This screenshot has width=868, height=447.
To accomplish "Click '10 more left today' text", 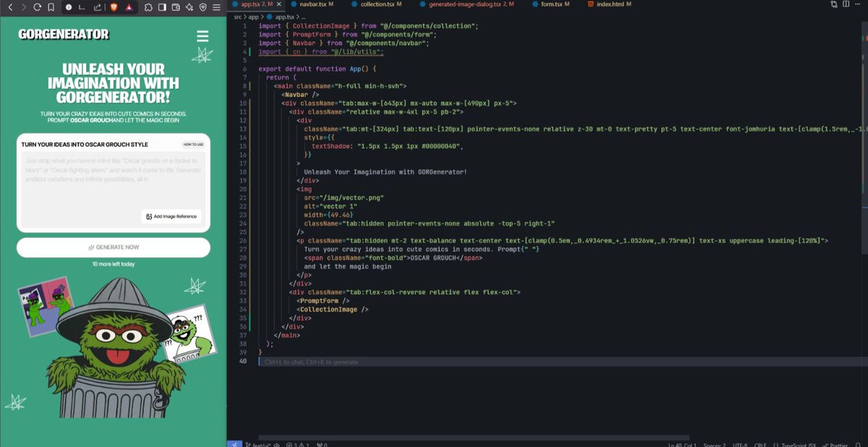I will [x=114, y=264].
